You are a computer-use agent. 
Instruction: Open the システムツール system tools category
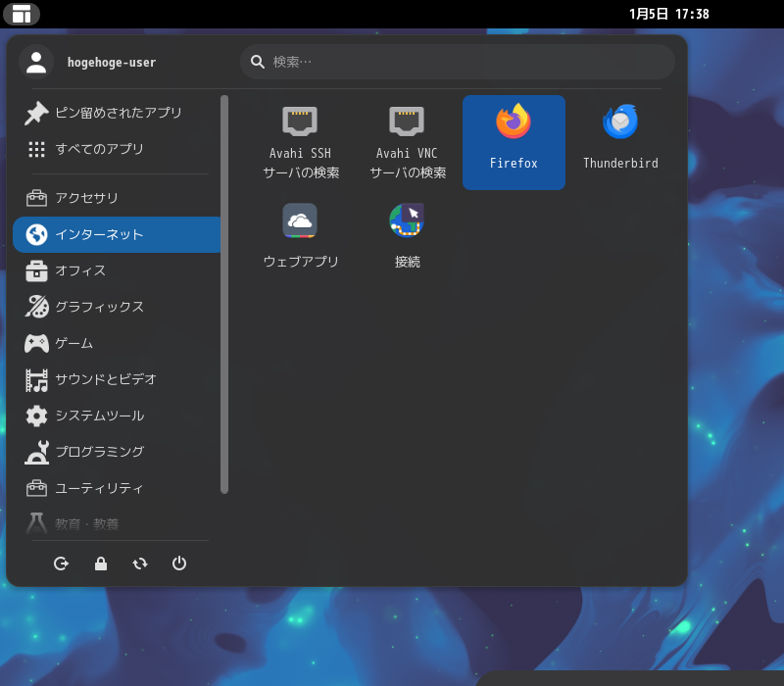(117, 416)
